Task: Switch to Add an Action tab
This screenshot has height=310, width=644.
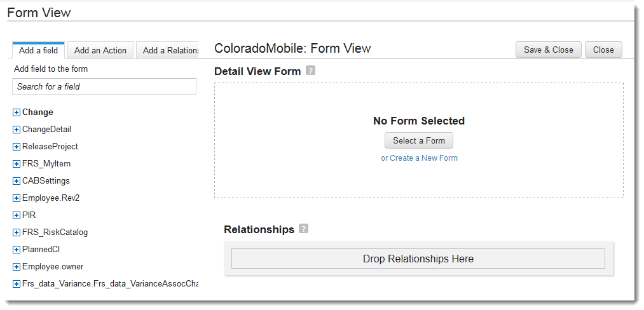Action: pyautogui.click(x=100, y=51)
